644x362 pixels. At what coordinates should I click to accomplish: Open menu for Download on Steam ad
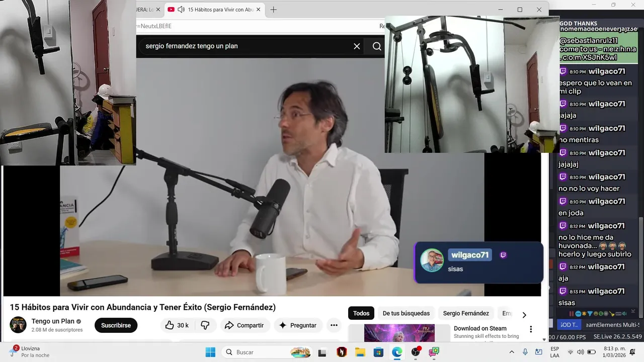[x=530, y=329]
